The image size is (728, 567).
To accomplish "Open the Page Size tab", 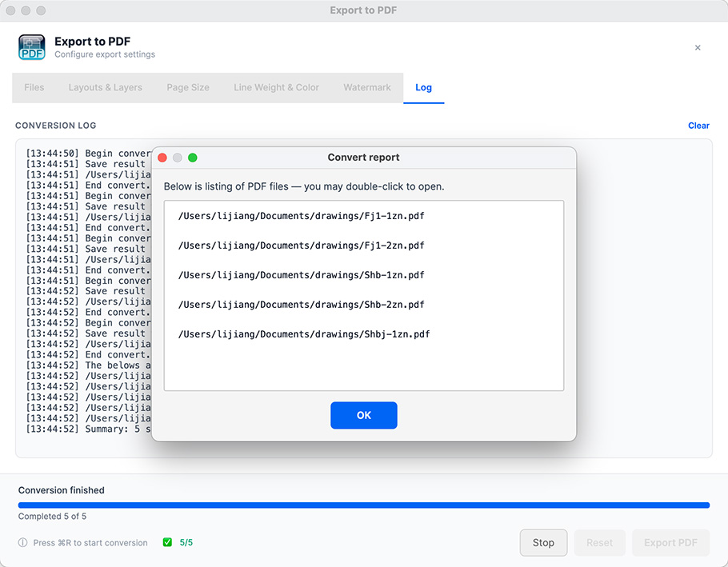I will [x=188, y=88].
